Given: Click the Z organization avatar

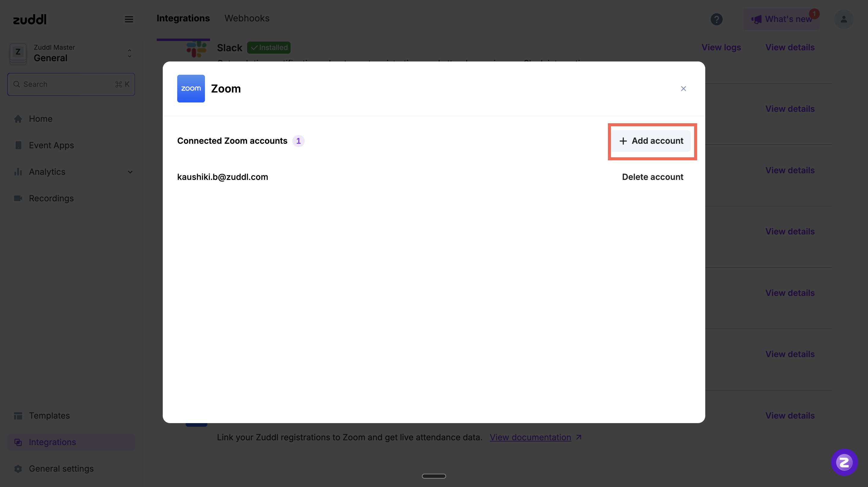Looking at the screenshot, I should pyautogui.click(x=18, y=54).
